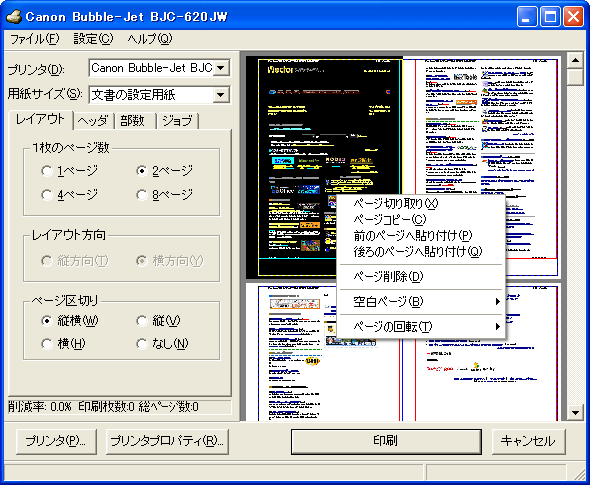Screen dimensions: 590x485
Task: Minimize the Canon Bubble-Jet window
Action: tap(527, 17)
